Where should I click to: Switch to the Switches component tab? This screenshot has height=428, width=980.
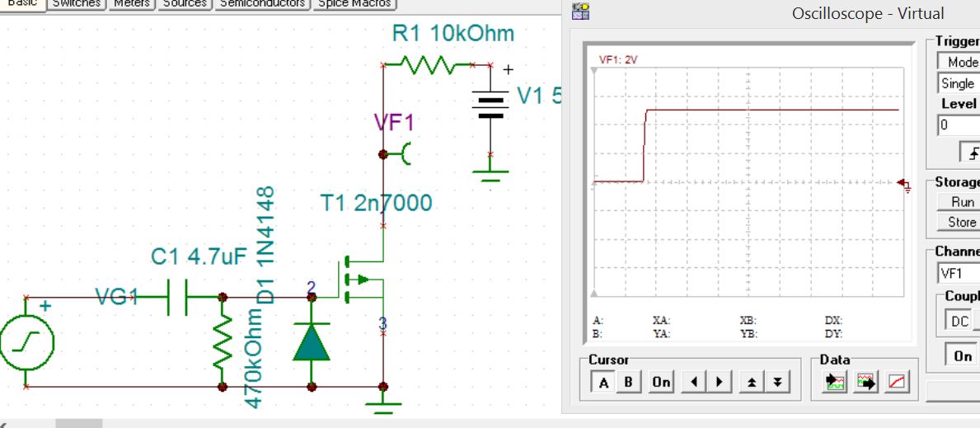(x=77, y=4)
